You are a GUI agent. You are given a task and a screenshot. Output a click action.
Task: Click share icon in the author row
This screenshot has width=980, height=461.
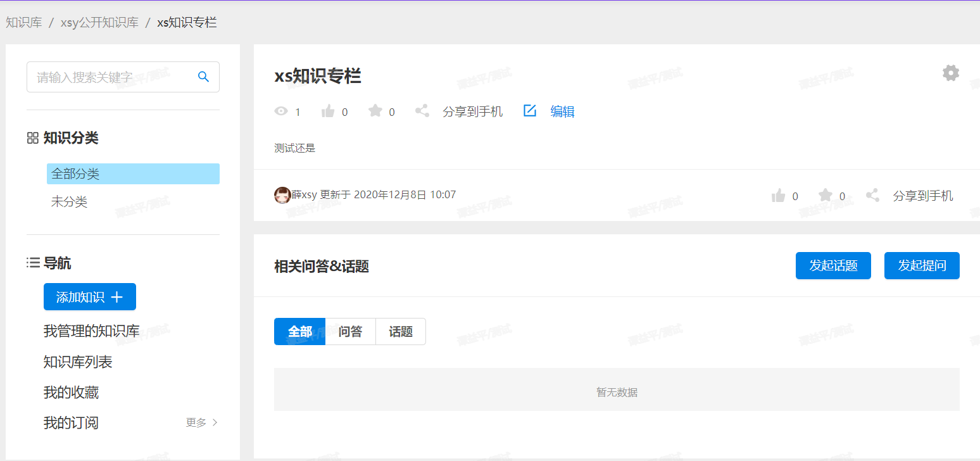point(872,196)
